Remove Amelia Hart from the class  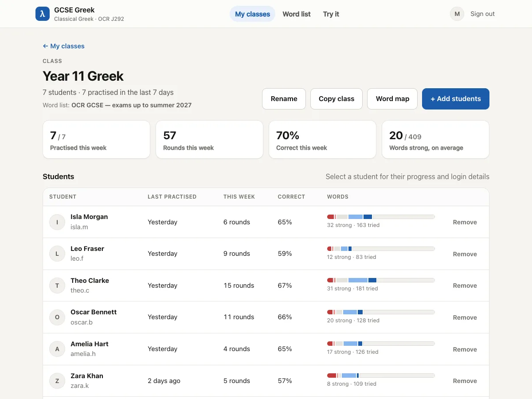click(x=465, y=349)
